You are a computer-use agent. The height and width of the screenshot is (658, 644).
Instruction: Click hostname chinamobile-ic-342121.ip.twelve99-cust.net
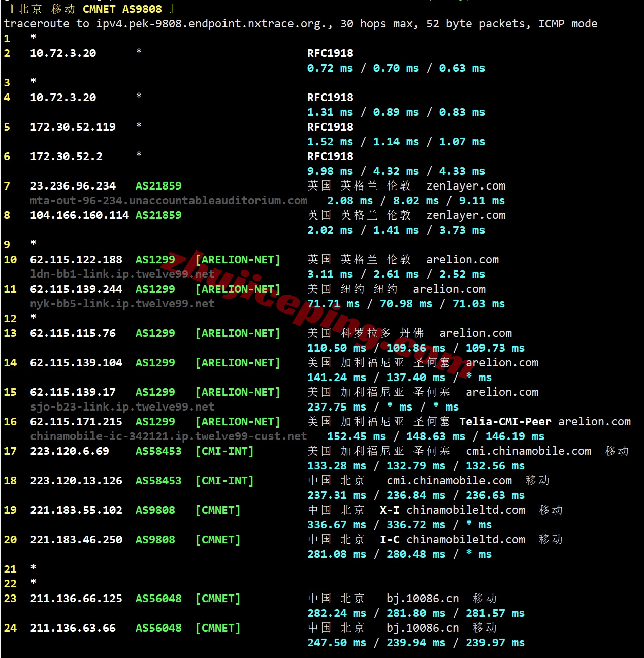(x=169, y=436)
